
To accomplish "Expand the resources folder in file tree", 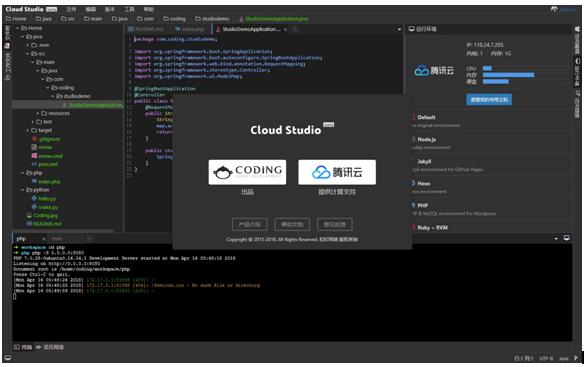I will click(x=38, y=113).
